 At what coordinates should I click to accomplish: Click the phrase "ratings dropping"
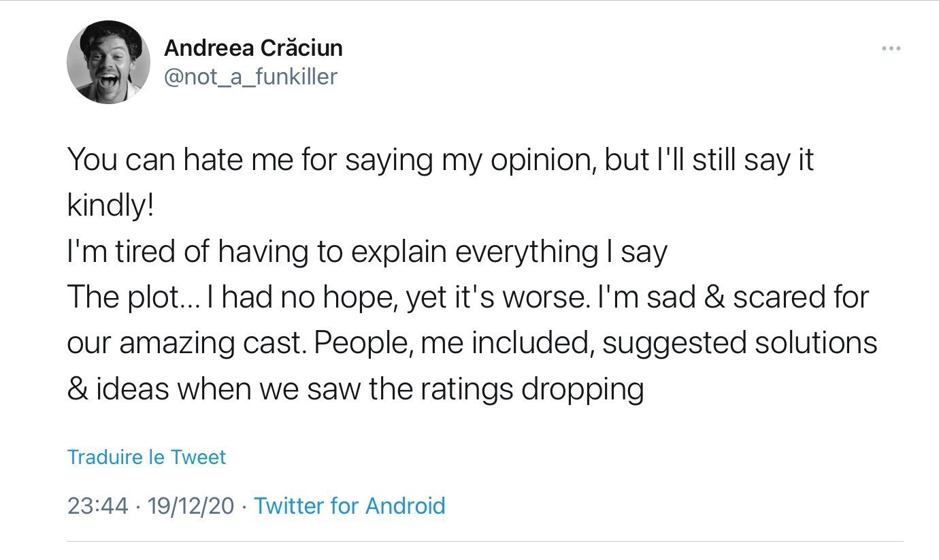point(531,390)
